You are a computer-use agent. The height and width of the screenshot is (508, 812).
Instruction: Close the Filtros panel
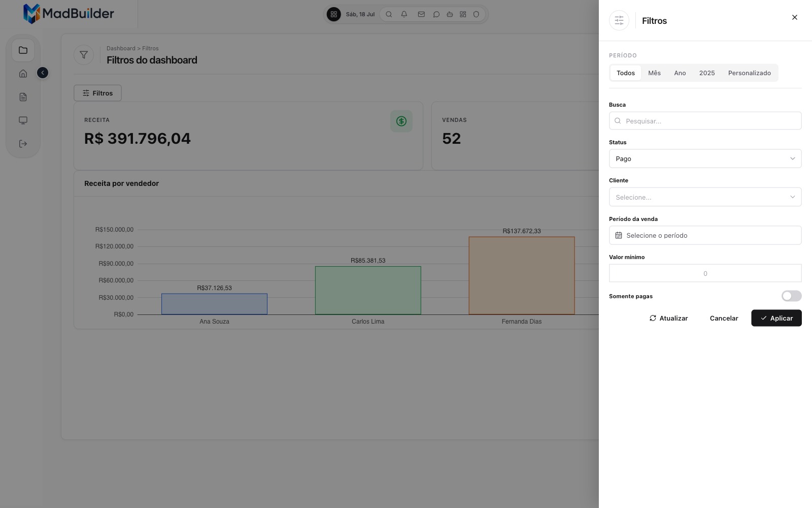pos(795,17)
